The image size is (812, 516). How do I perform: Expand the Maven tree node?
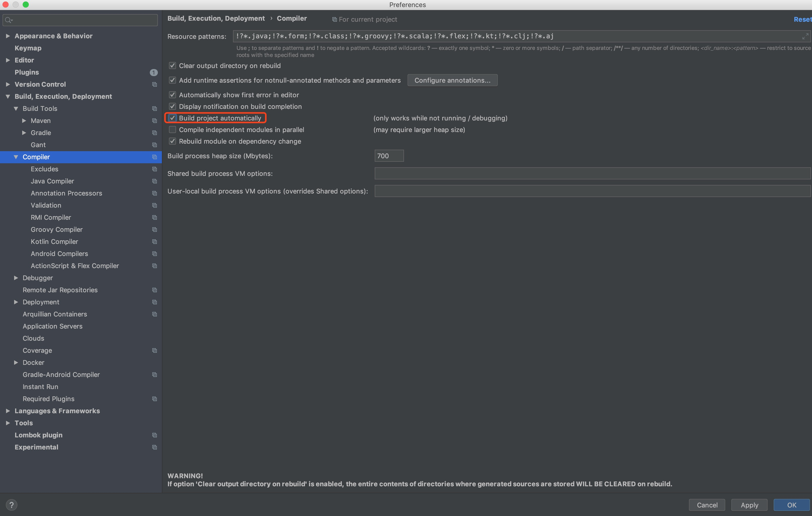coord(24,121)
